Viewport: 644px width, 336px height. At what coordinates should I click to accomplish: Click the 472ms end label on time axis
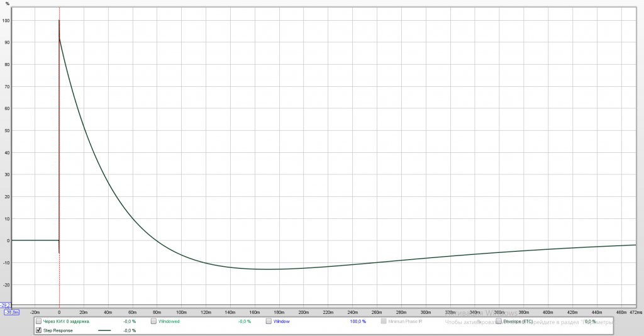coord(636,313)
